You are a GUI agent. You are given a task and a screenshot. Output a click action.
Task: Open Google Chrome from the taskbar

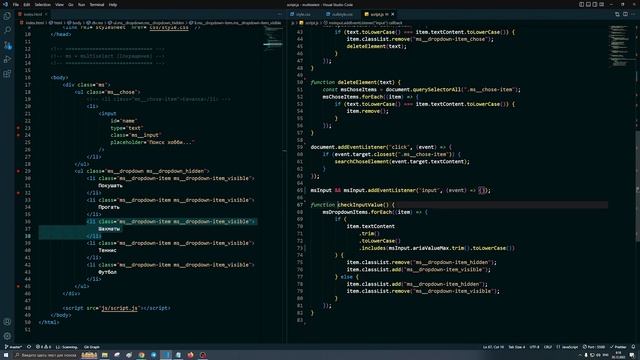point(141,355)
